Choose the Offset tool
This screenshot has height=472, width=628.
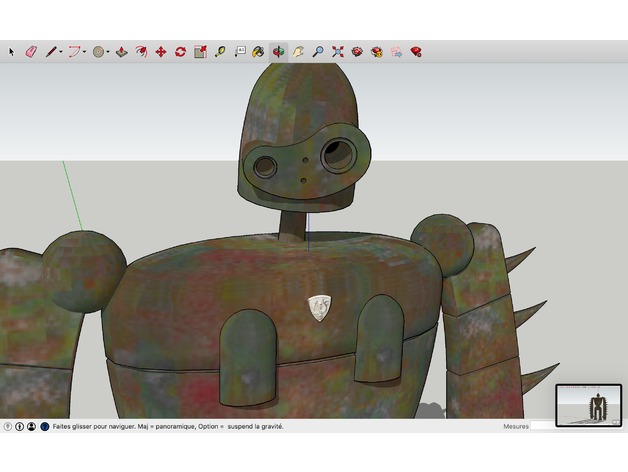point(141,52)
